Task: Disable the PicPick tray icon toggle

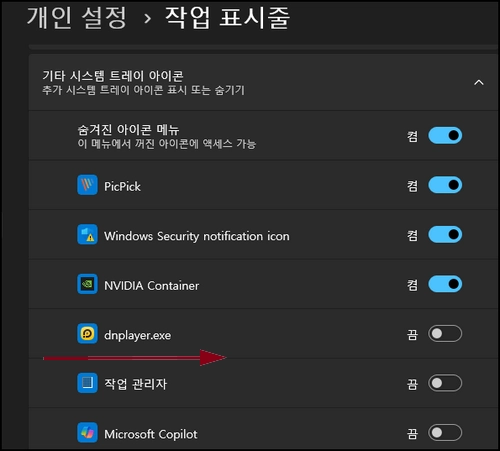Action: tap(445, 185)
